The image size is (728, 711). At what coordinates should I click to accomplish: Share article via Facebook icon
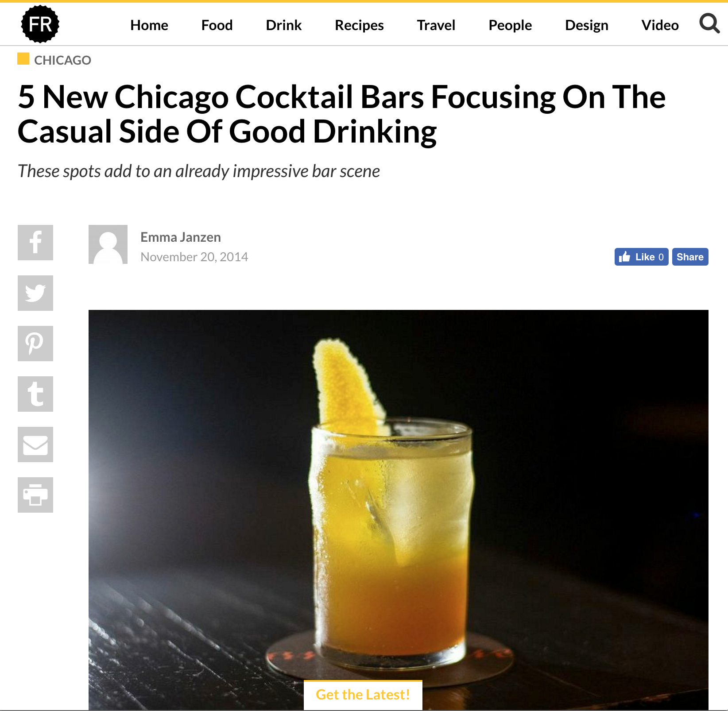35,243
